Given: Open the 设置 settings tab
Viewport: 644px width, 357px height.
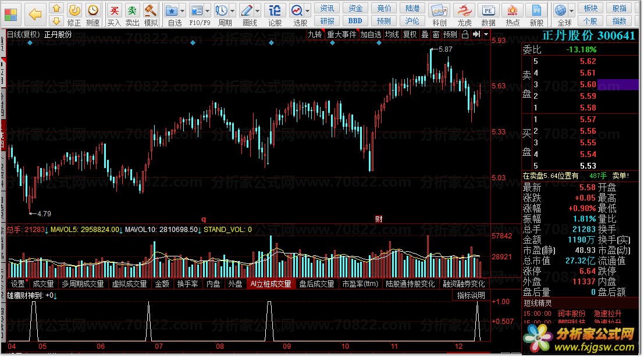Looking at the screenshot, I should pyautogui.click(x=17, y=284).
